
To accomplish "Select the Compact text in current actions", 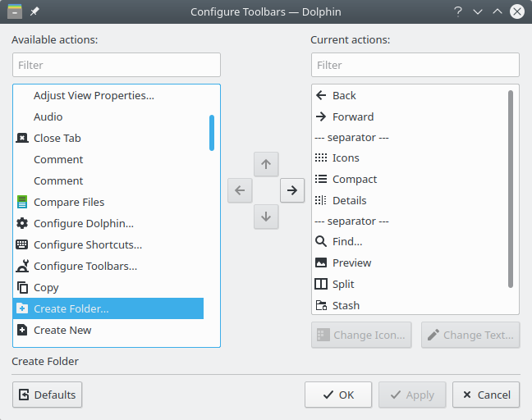I will coord(355,179).
